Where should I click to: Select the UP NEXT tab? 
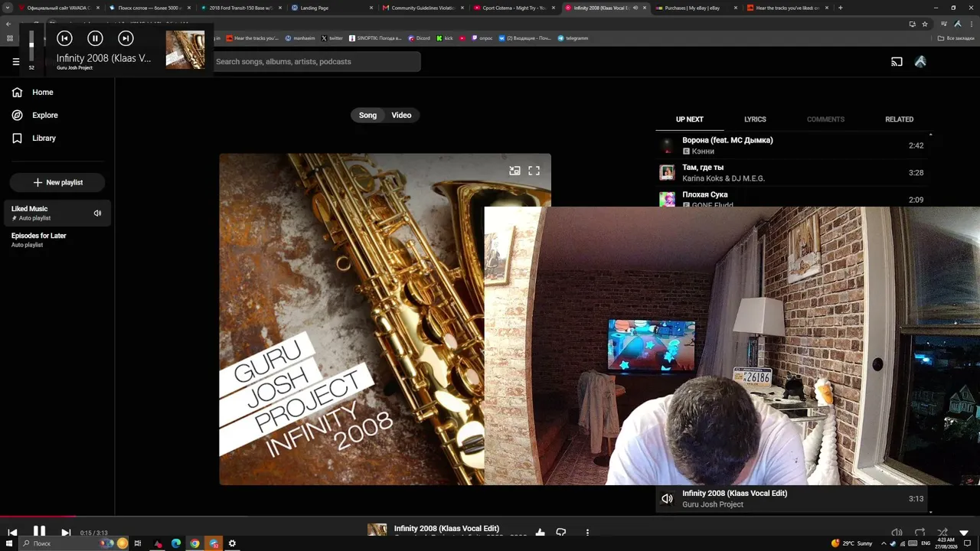click(x=689, y=119)
